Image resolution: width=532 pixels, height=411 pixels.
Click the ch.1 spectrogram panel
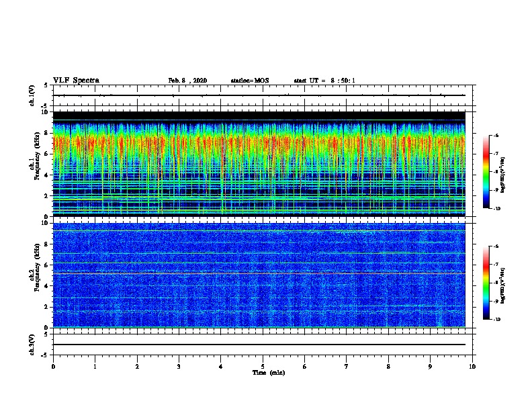tap(259, 164)
